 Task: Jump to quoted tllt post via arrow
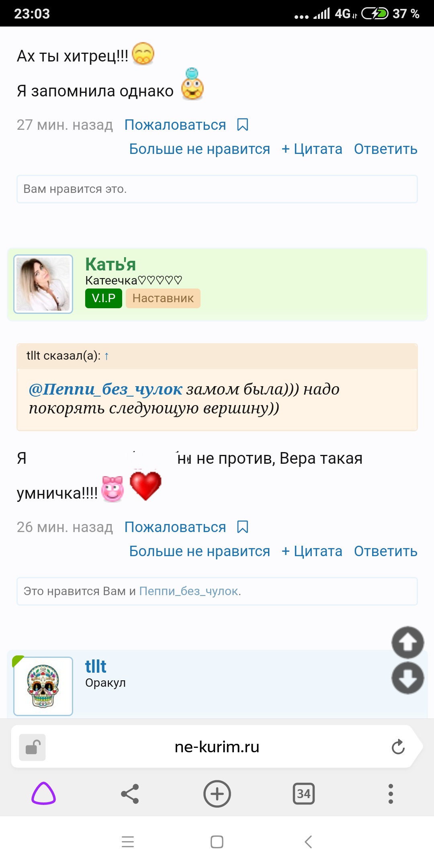coord(106,356)
